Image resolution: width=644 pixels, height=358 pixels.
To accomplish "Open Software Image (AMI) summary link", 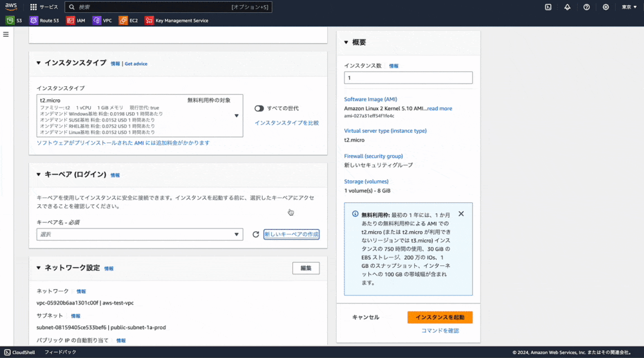I will [x=370, y=99].
